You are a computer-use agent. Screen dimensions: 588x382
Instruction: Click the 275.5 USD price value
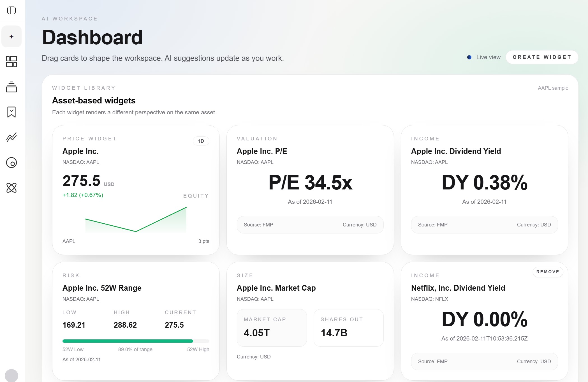point(88,181)
